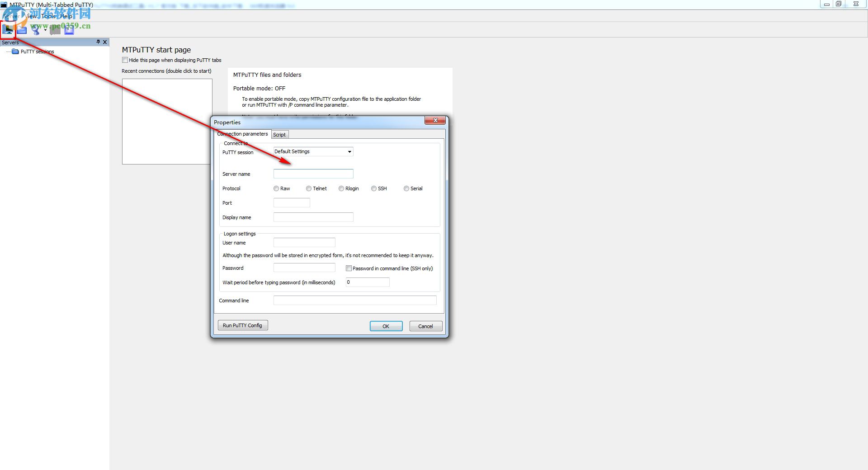Click the MTPuTTY start page heading
This screenshot has width=868, height=470.
(156, 50)
